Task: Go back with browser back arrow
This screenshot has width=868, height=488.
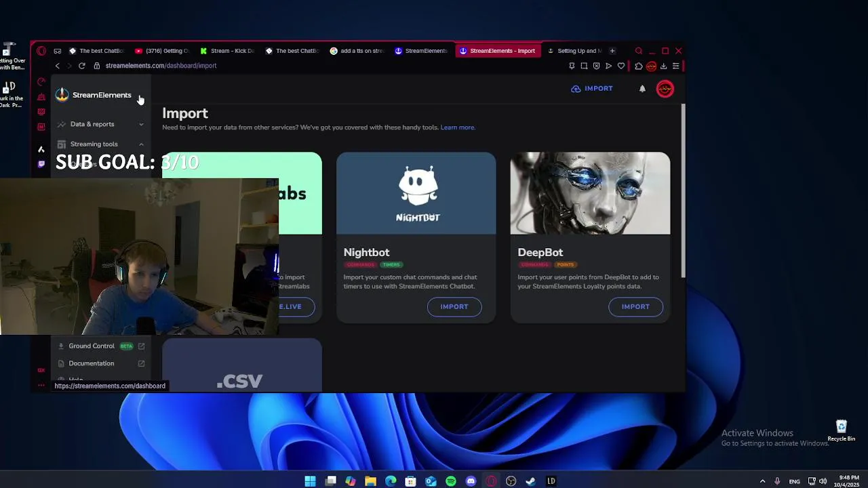Action: coord(58,66)
